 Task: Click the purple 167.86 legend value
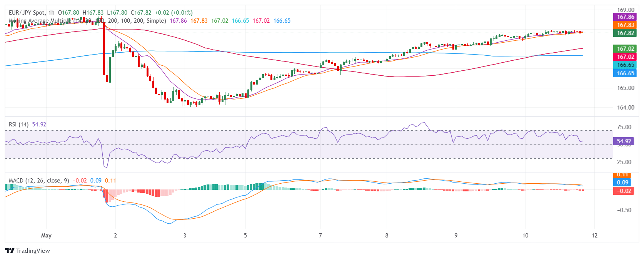pyautogui.click(x=178, y=21)
